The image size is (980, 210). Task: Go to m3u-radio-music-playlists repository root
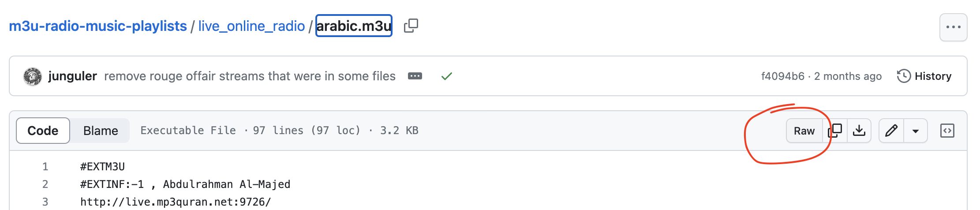[x=98, y=26]
